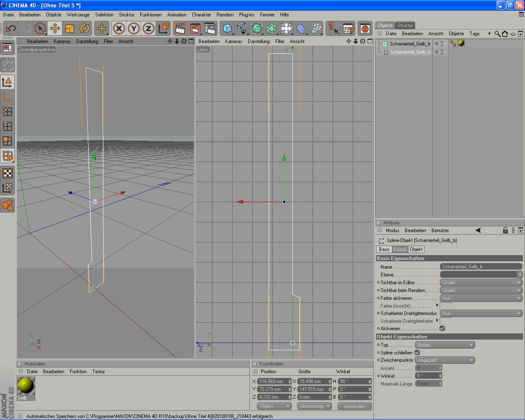Open the Koord. attribute tab

(399, 249)
